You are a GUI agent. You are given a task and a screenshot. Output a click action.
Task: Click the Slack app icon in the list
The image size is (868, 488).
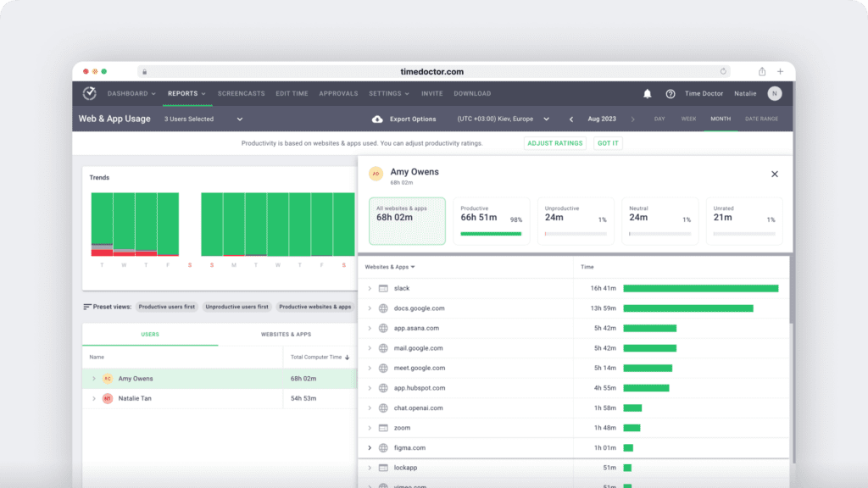[381, 287]
